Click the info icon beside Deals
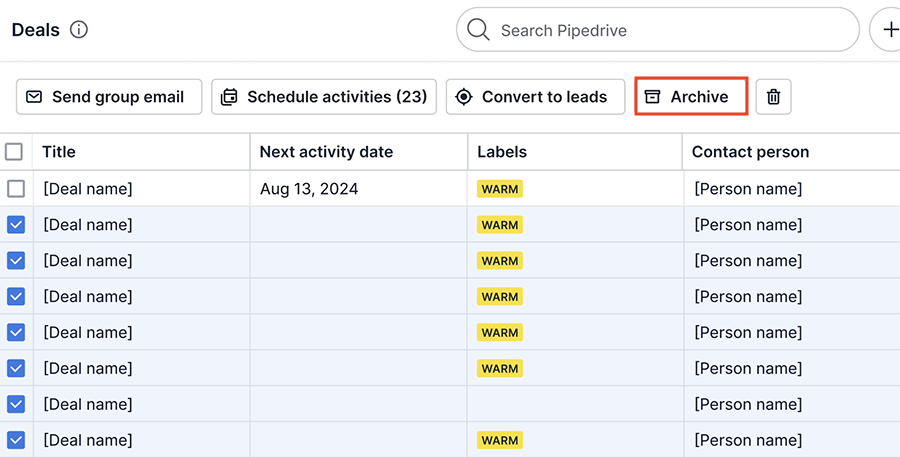Screen dimensions: 900x457 click(x=79, y=30)
